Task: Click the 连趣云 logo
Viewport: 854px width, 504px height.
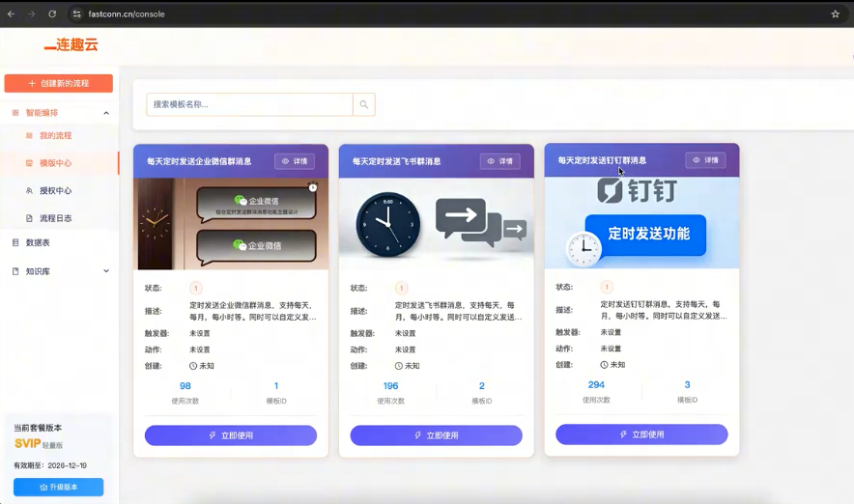Action: [71, 45]
